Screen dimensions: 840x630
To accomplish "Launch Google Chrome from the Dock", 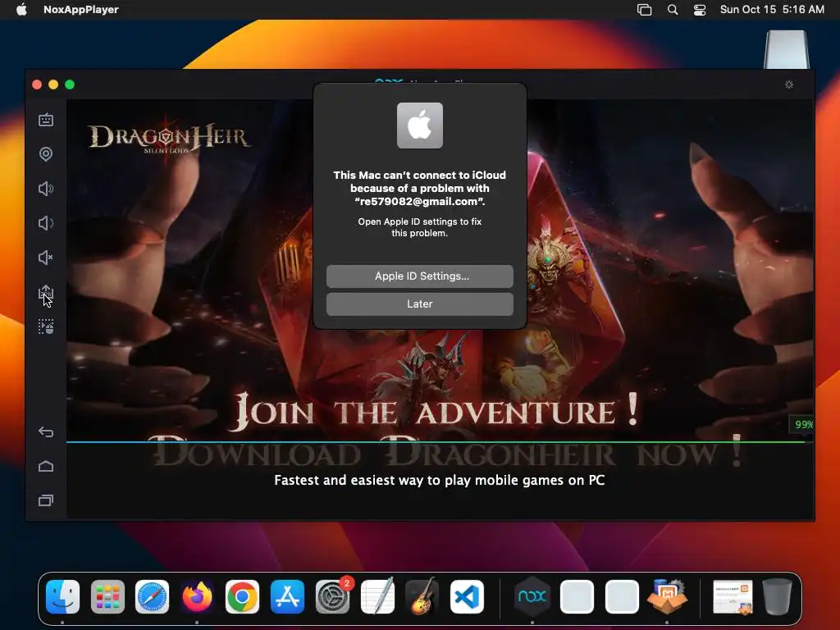I will (x=242, y=597).
